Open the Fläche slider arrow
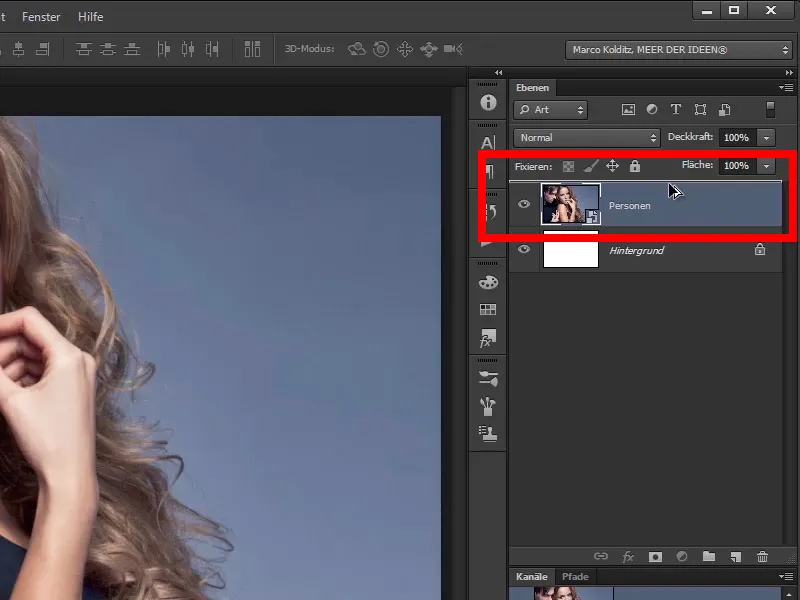This screenshot has width=800, height=600. coord(766,166)
